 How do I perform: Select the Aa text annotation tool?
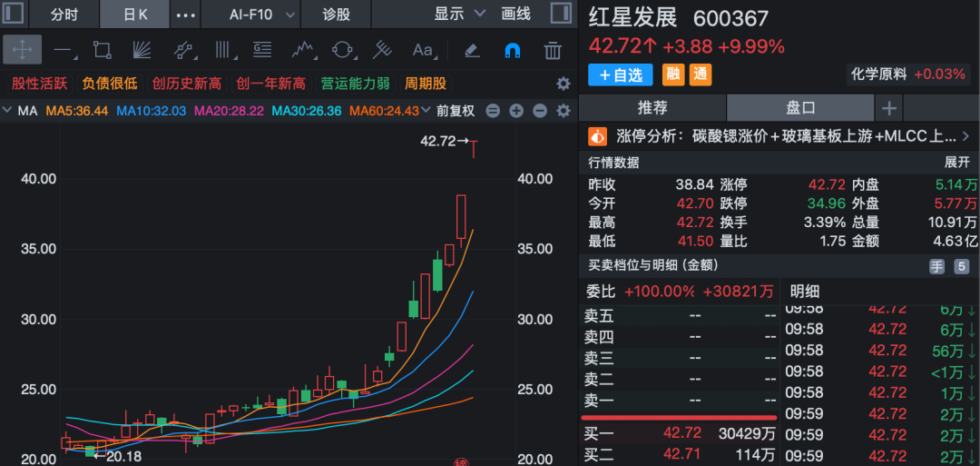(x=424, y=49)
